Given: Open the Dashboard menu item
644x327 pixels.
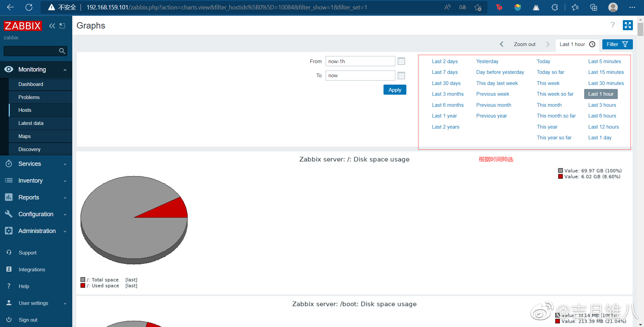Looking at the screenshot, I should coord(40,84).
